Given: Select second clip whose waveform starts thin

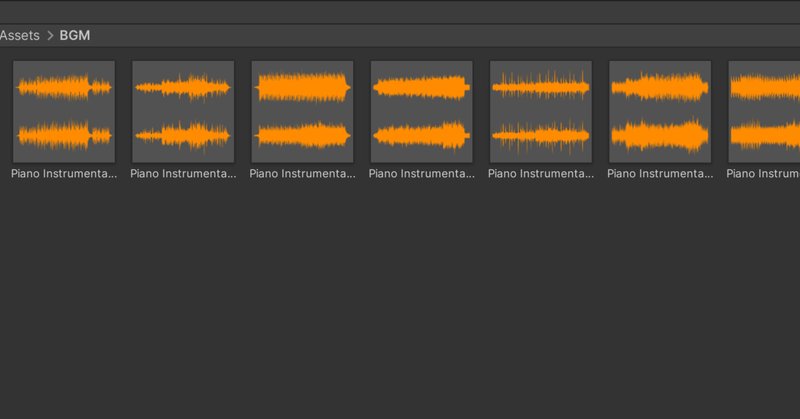Looking at the screenshot, I should 183,112.
